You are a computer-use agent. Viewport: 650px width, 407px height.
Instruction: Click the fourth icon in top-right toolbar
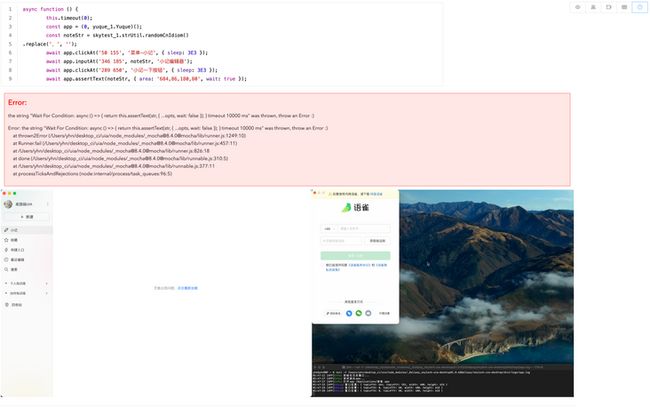[x=624, y=7]
